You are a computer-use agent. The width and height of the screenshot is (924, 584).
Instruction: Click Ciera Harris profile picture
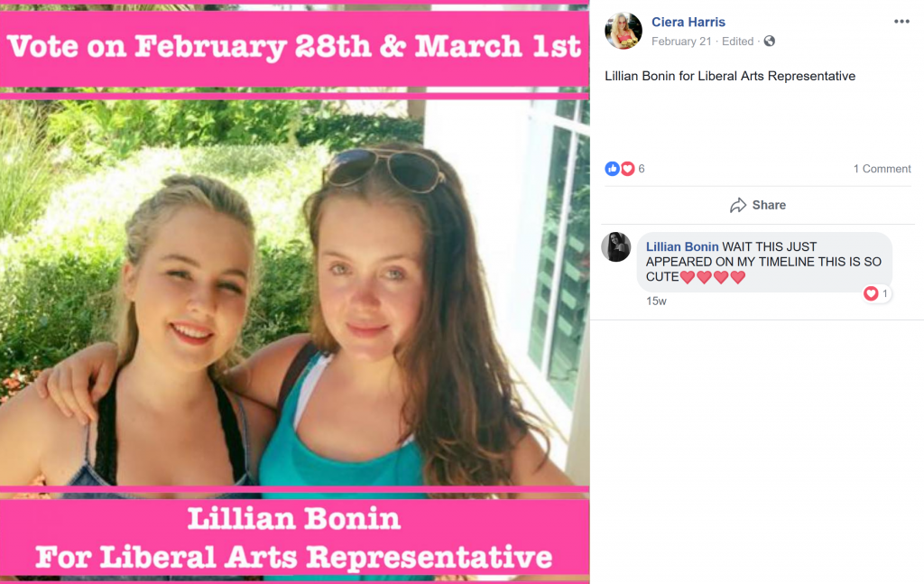(x=624, y=31)
